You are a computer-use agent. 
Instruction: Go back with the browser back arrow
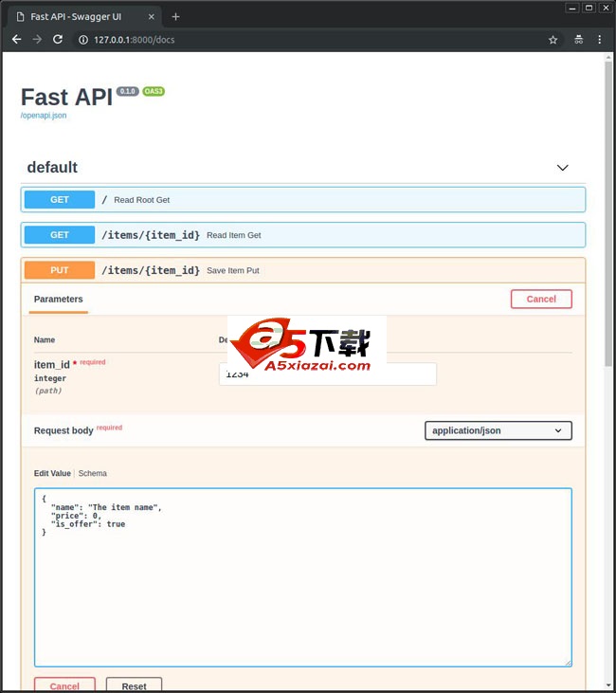[x=17, y=39]
